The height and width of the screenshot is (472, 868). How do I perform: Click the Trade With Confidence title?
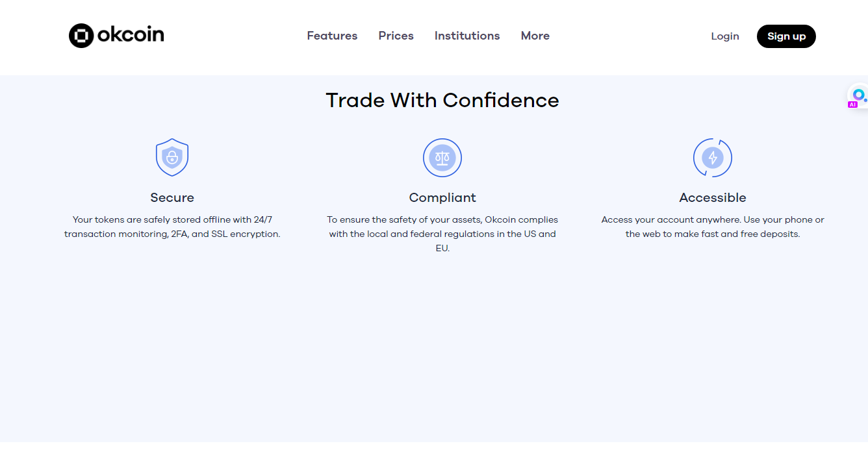coord(442,100)
